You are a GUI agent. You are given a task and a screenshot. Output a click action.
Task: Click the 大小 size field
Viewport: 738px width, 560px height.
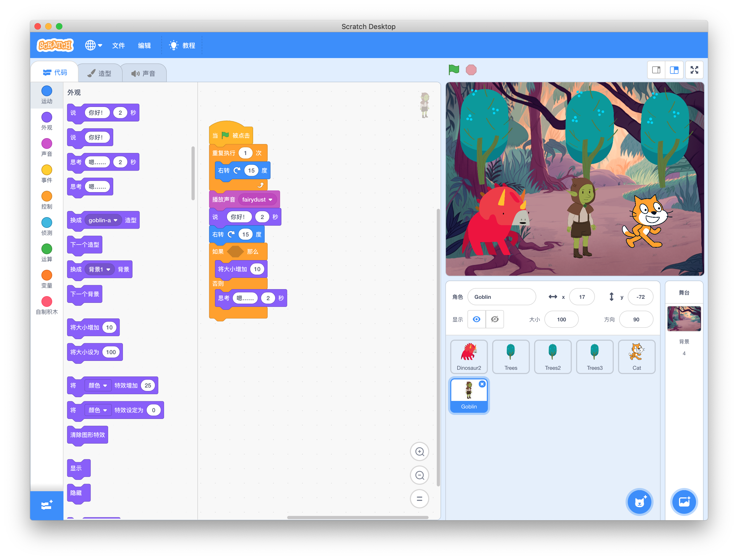click(x=562, y=319)
